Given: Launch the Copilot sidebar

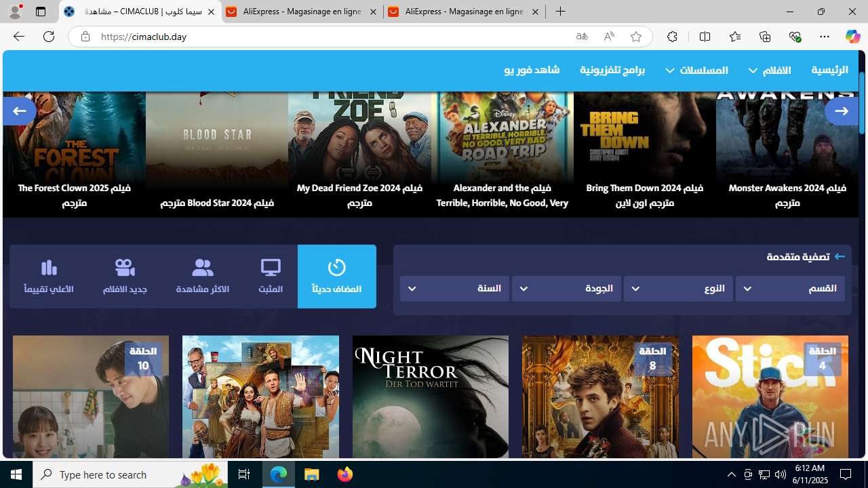Looking at the screenshot, I should click(x=852, y=37).
